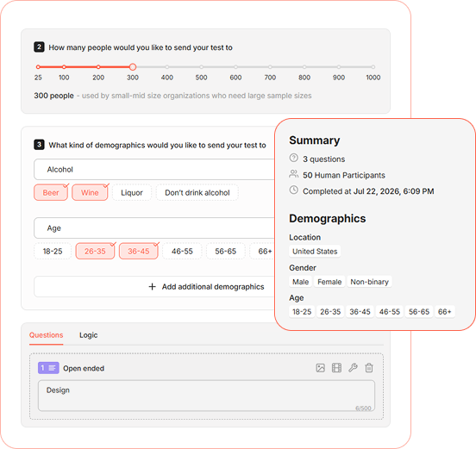Select the 56-65 age range chip

tap(226, 251)
